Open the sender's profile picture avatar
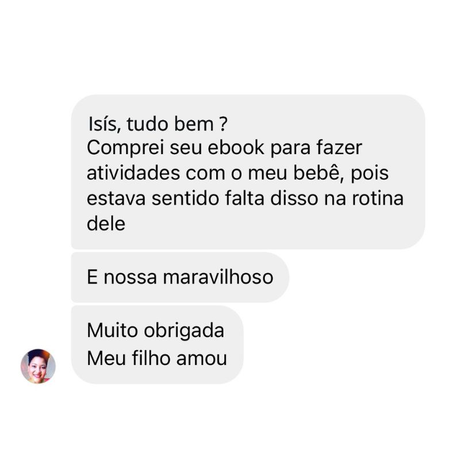Viewport: 476px width, 460px height. [38, 366]
